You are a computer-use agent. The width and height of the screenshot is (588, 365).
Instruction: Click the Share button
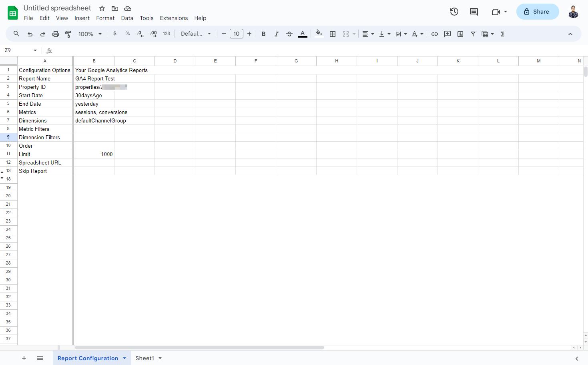tap(537, 12)
